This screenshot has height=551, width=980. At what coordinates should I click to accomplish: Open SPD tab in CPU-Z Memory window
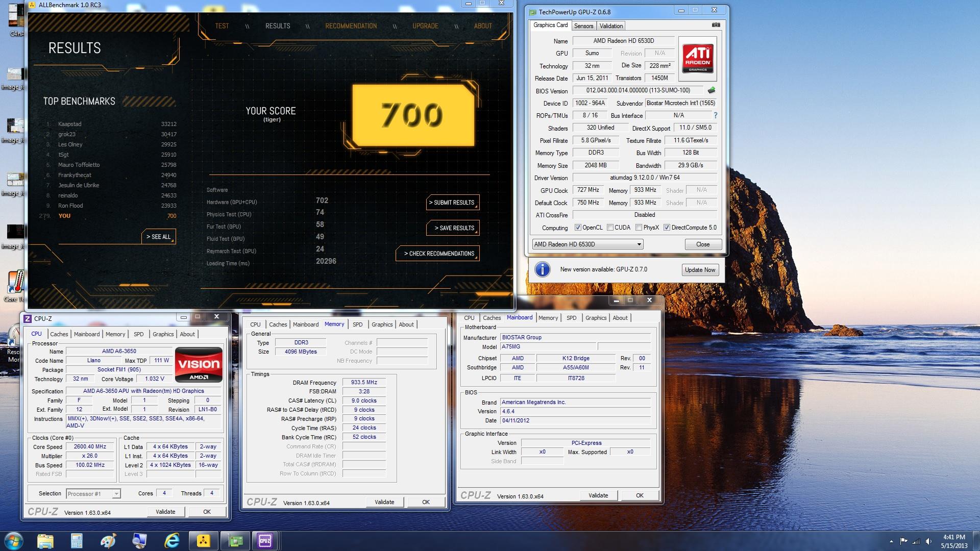[x=357, y=324]
